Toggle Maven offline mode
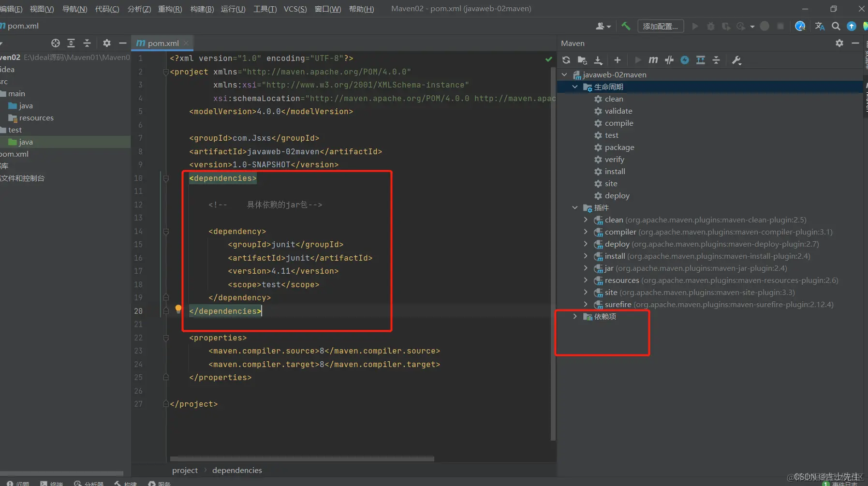This screenshot has width=868, height=486. pos(669,60)
